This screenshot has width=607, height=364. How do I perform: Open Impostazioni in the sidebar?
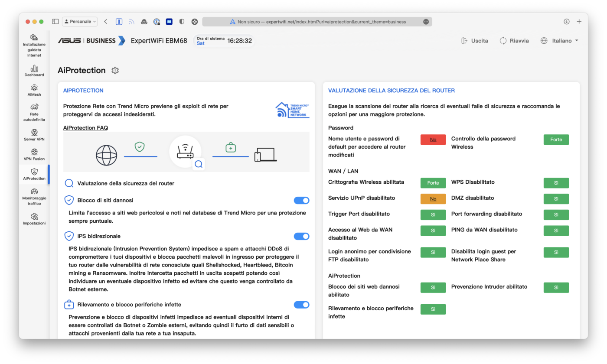tap(34, 219)
